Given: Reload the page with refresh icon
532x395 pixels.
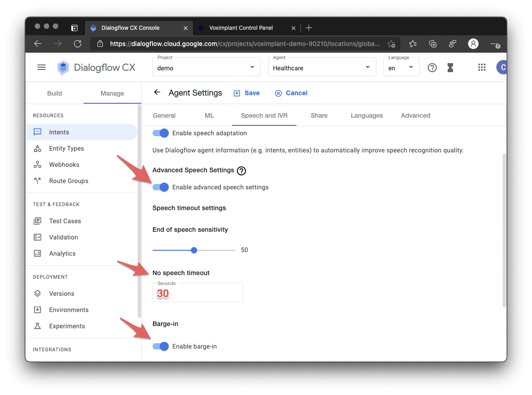Looking at the screenshot, I should [78, 44].
